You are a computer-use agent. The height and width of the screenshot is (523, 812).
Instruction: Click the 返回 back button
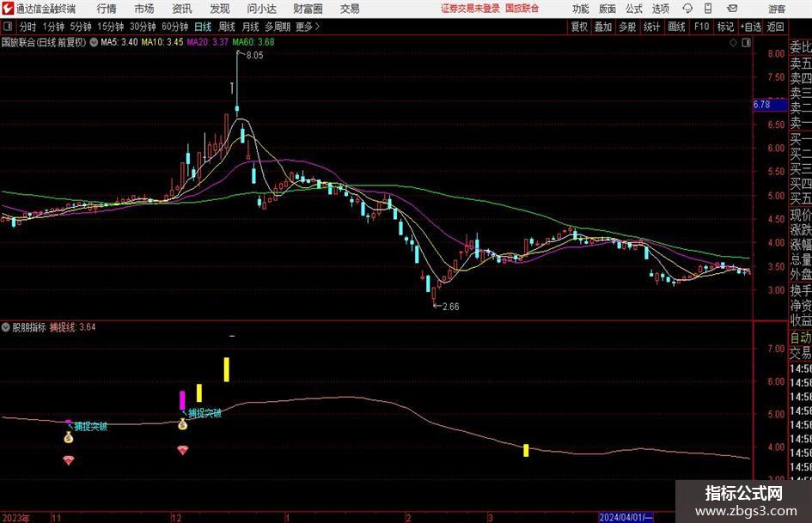775,27
